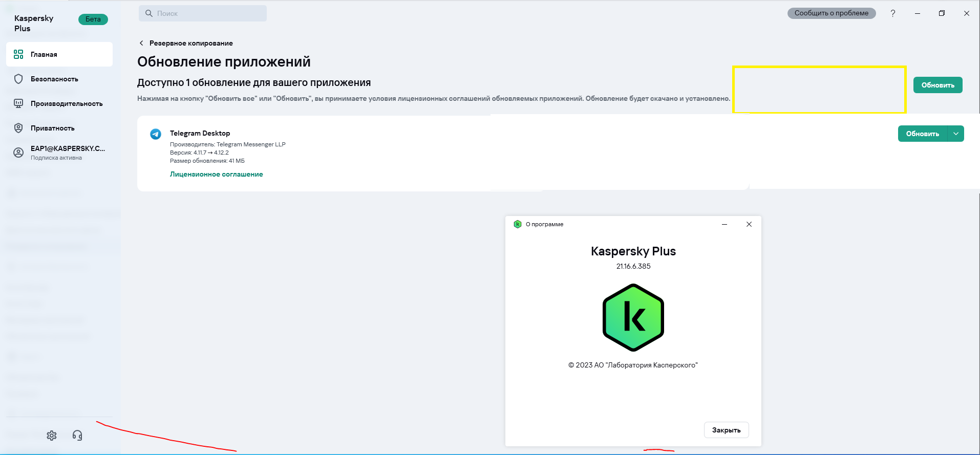Click the shield icon beside Безопасность
The width and height of the screenshot is (980, 455).
click(x=18, y=79)
